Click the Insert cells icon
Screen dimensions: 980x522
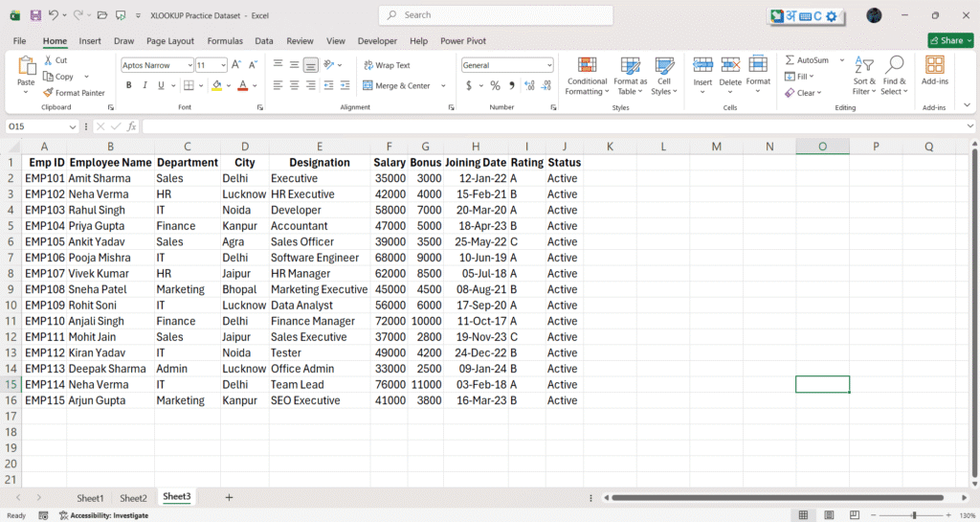702,65
